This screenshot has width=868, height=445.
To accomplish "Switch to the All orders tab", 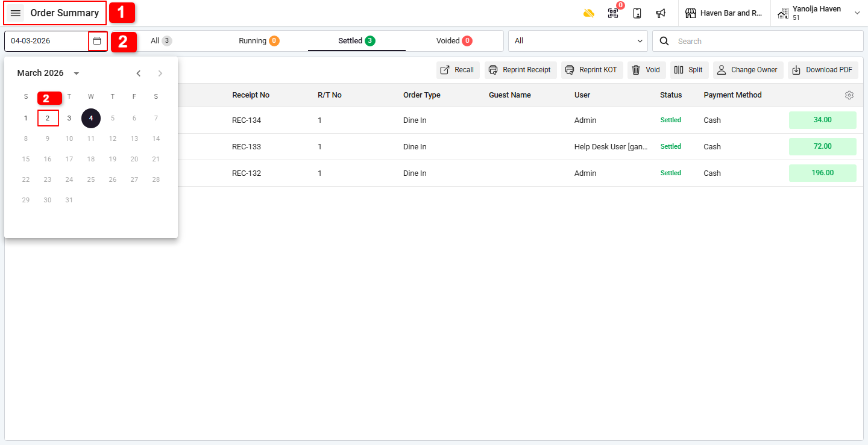I will pos(161,41).
